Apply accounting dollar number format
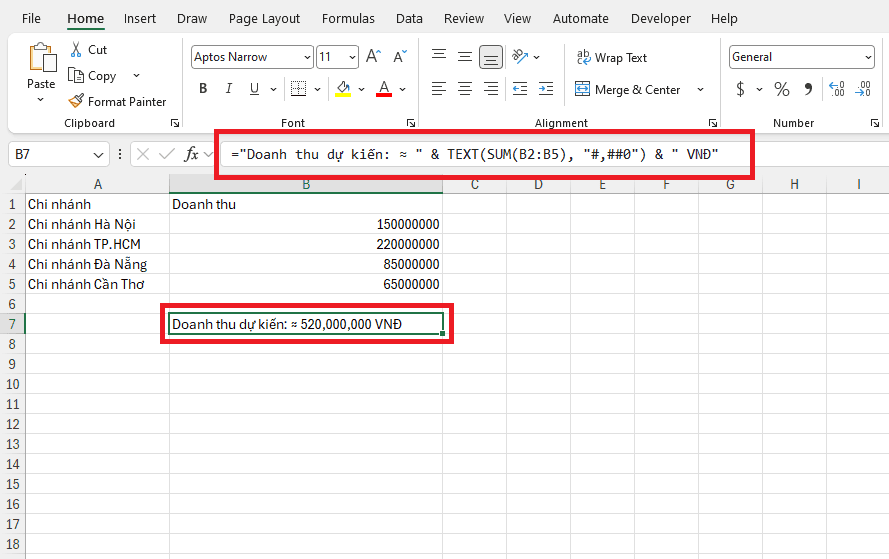 (740, 89)
